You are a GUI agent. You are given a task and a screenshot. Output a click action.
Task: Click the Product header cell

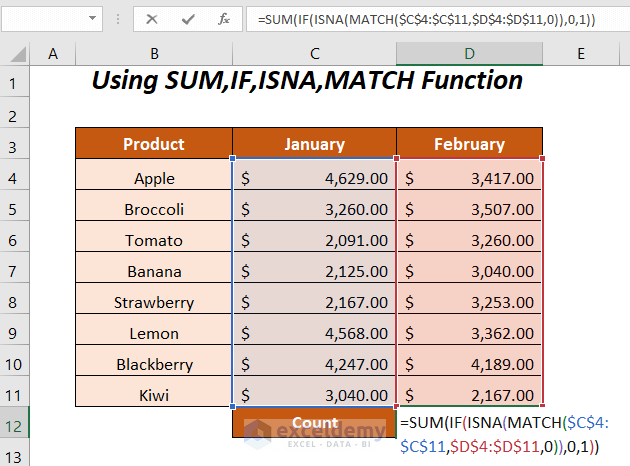pos(154,144)
